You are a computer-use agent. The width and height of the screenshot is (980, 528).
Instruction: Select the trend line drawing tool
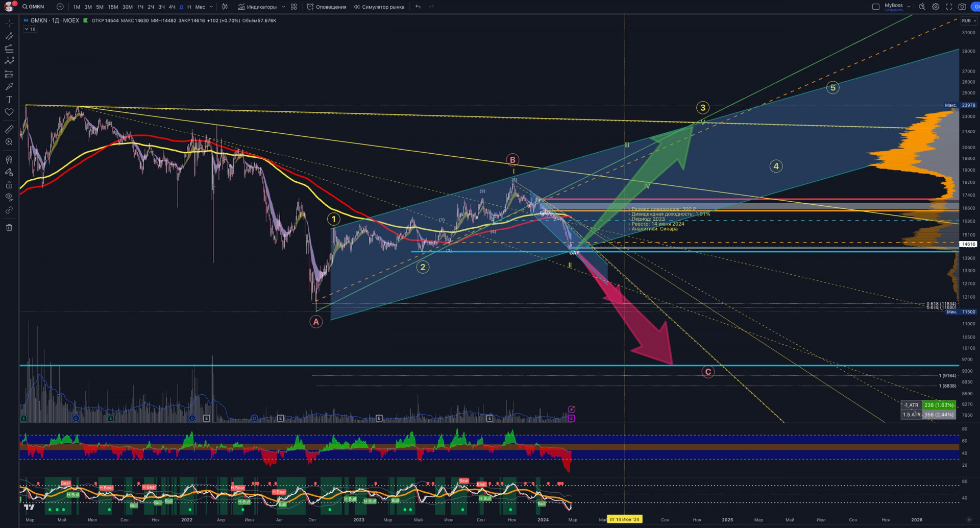click(x=9, y=36)
